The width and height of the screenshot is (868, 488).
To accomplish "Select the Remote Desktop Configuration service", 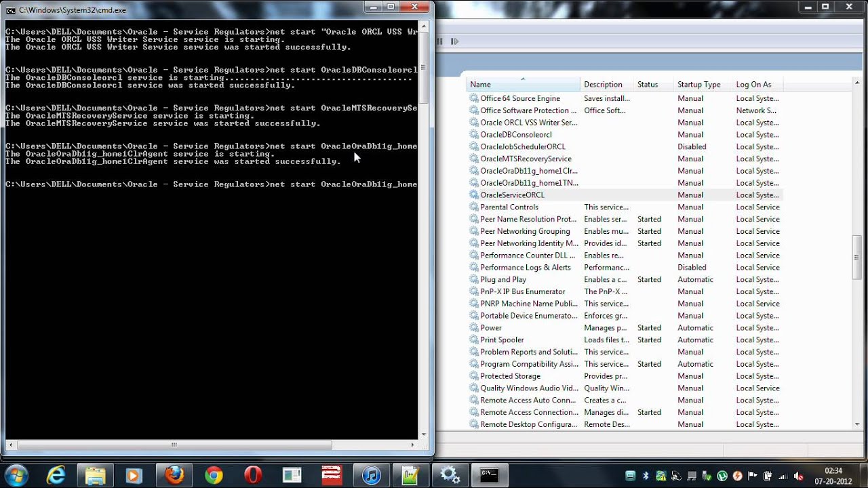I will 625,424.
